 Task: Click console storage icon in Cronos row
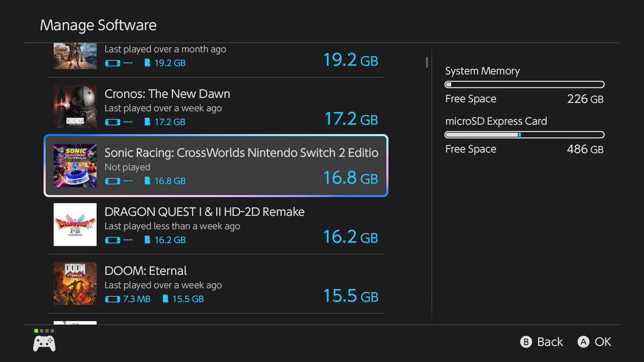(x=112, y=122)
